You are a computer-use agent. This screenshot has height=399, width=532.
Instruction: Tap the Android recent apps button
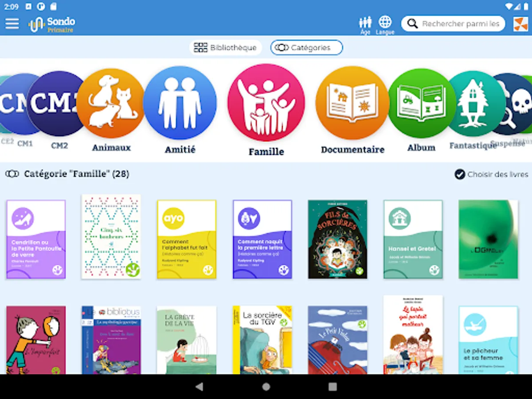(332, 387)
